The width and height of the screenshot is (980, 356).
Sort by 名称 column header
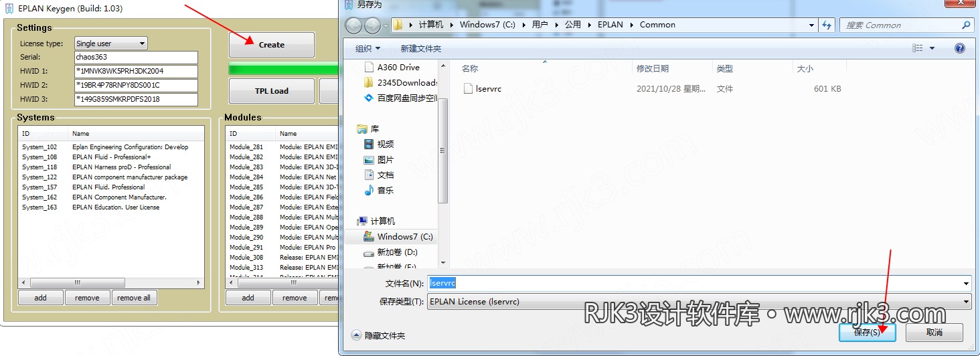click(546, 68)
